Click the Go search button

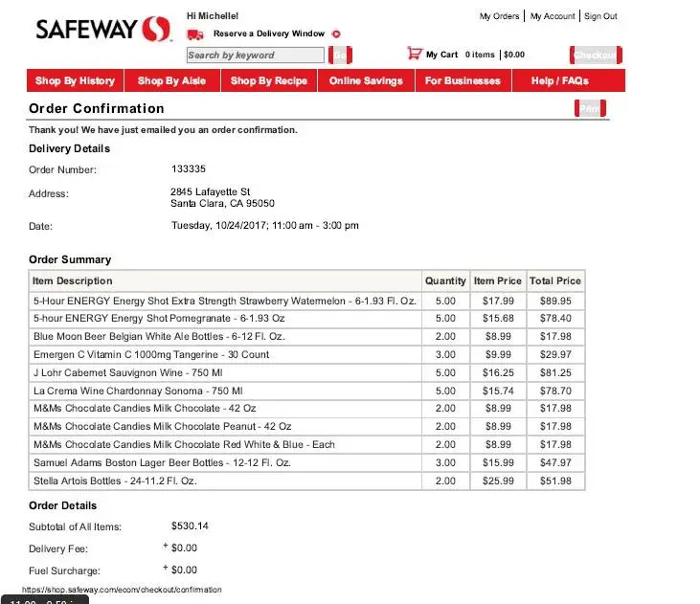340,55
